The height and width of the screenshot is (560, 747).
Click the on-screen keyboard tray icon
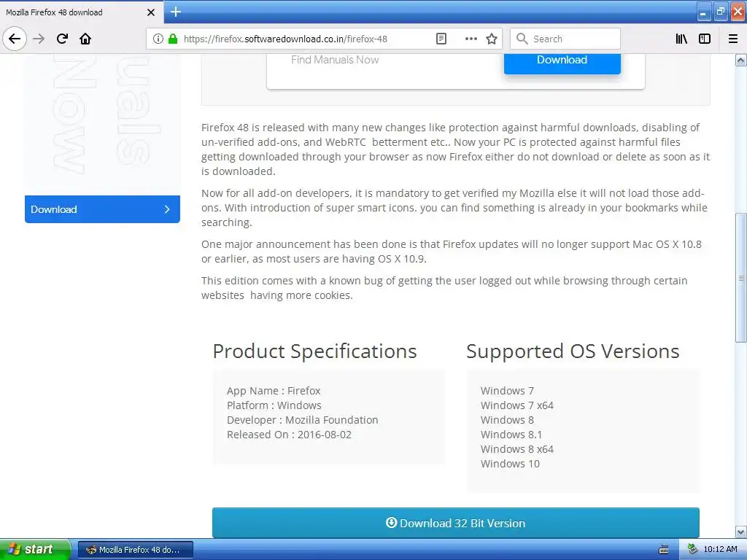[663, 550]
